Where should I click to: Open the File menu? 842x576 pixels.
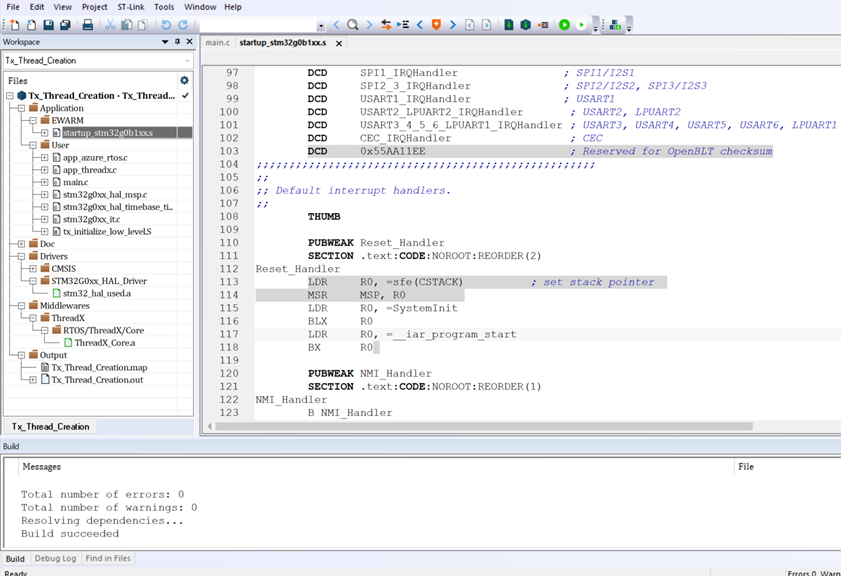pos(13,7)
